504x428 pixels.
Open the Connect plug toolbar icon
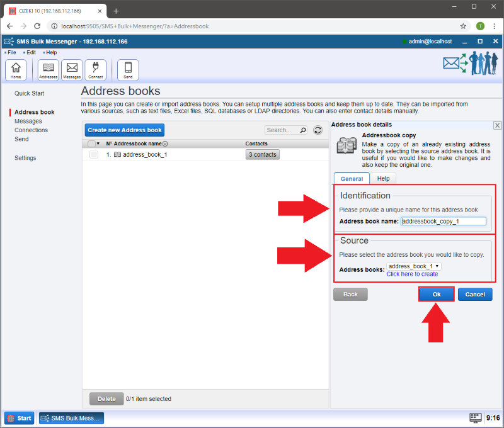click(x=95, y=69)
